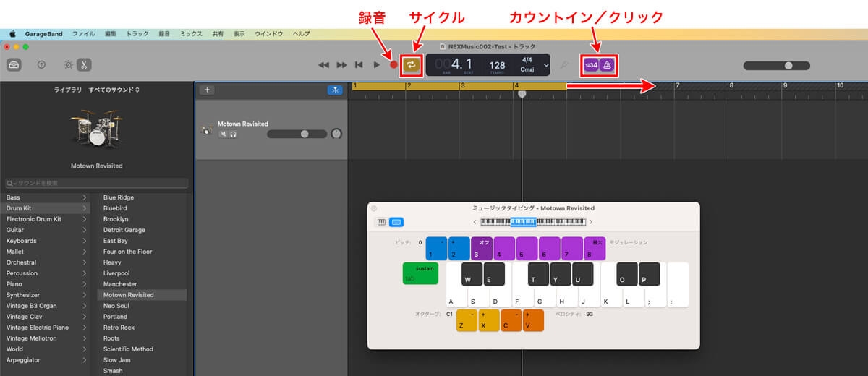Raise the octave with X key

(489, 320)
